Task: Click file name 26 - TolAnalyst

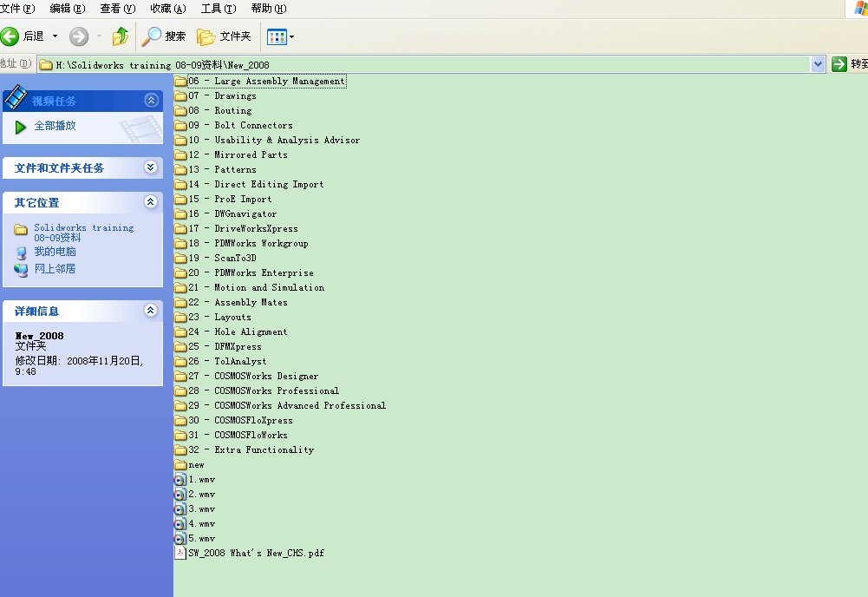Action: coord(227,361)
